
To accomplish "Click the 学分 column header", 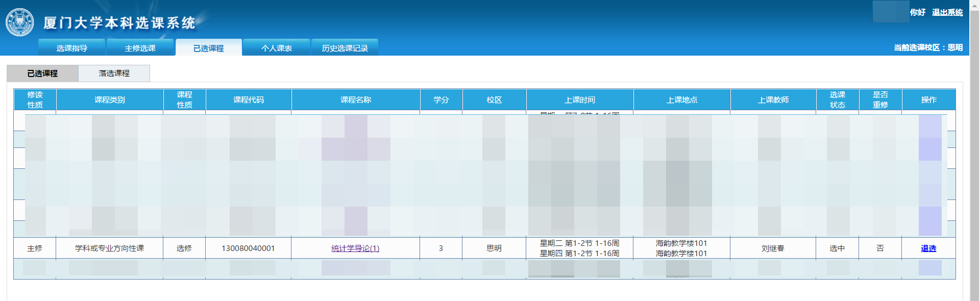I will pos(441,99).
